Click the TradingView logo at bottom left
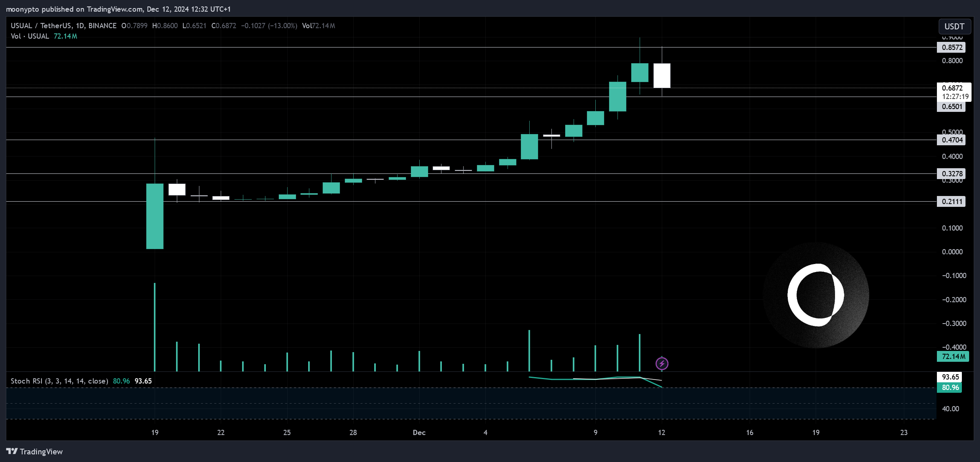This screenshot has width=980, height=462. tap(35, 452)
